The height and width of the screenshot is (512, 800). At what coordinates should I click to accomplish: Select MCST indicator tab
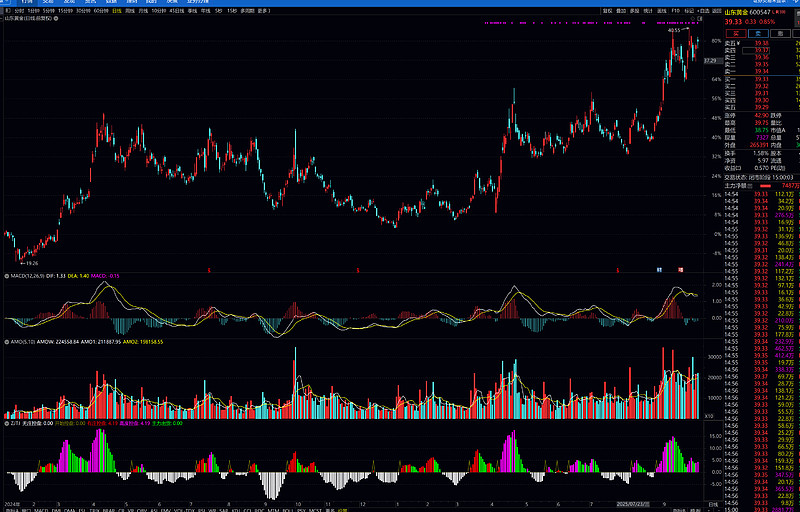pyautogui.click(x=315, y=509)
